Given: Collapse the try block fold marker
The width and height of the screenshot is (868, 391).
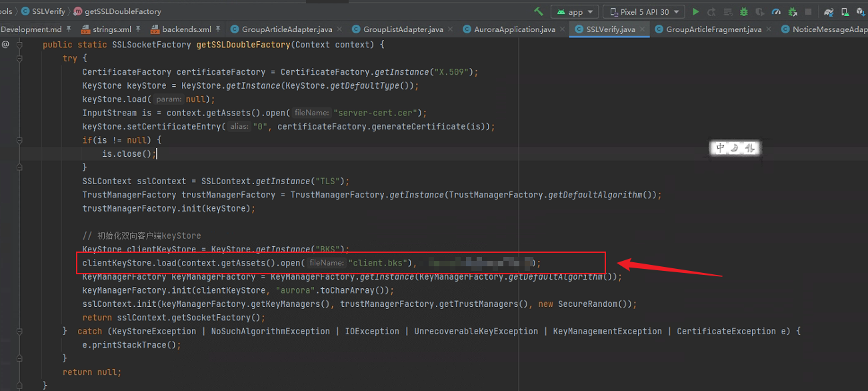Looking at the screenshot, I should tap(20, 59).
